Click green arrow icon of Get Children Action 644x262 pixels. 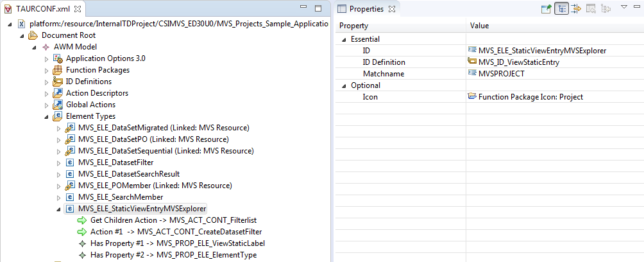[81, 220]
